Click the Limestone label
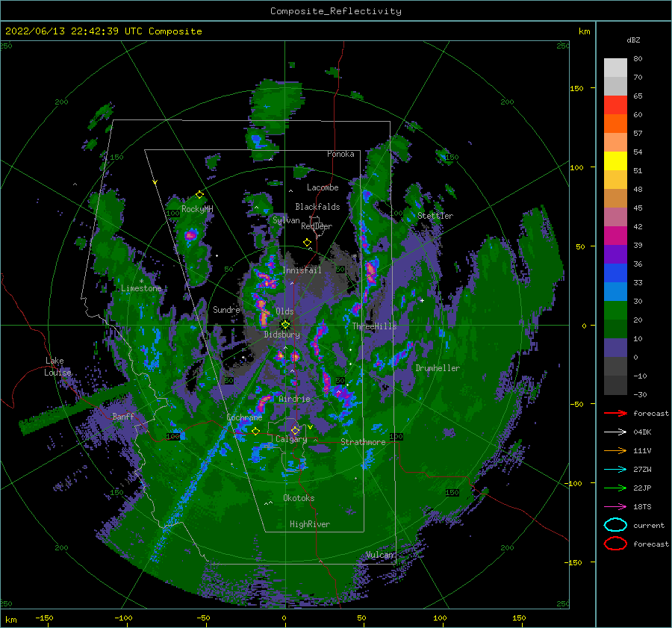Image resolution: width=672 pixels, height=628 pixels. (141, 288)
